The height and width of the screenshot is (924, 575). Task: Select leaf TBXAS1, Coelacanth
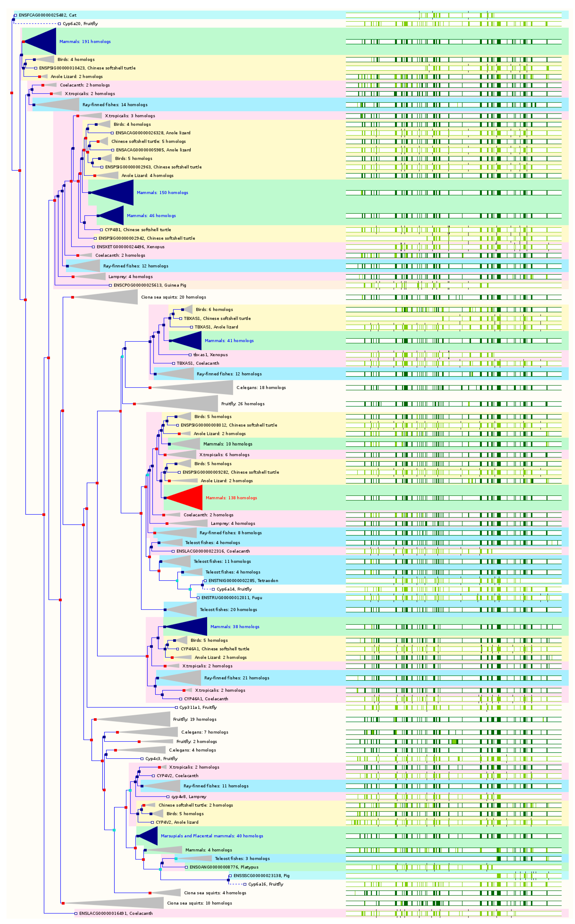[x=198, y=363]
